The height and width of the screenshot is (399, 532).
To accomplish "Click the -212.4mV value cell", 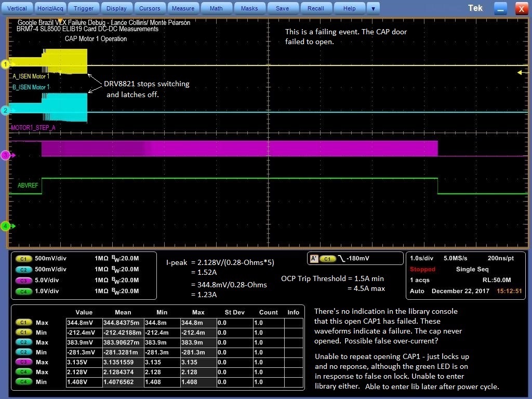I will 84,332.
